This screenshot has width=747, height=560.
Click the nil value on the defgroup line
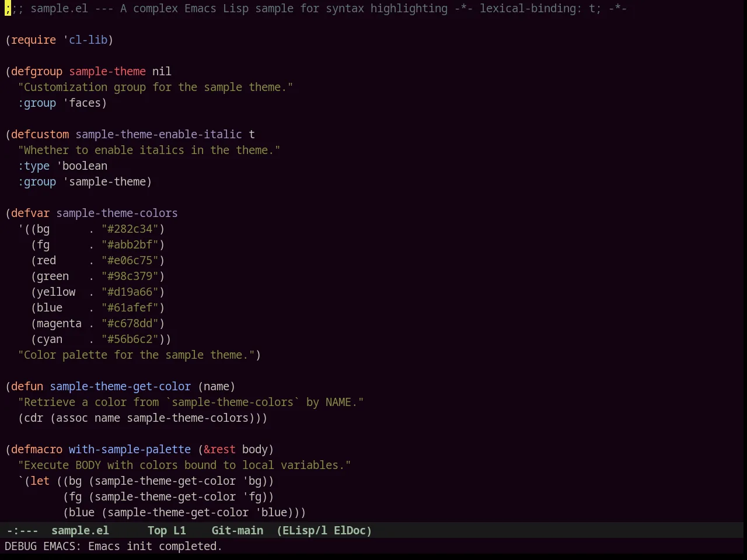(x=162, y=71)
